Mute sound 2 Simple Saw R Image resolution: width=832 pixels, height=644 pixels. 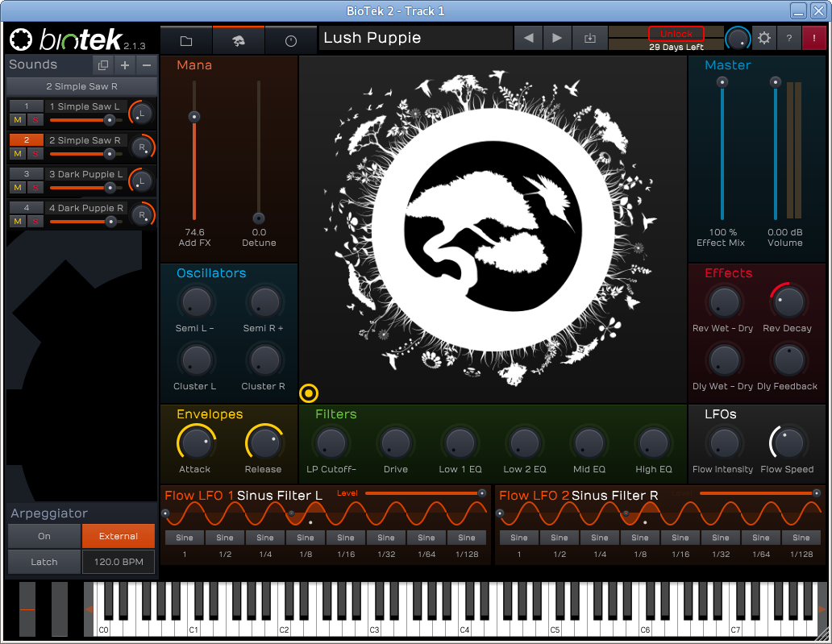(18, 154)
